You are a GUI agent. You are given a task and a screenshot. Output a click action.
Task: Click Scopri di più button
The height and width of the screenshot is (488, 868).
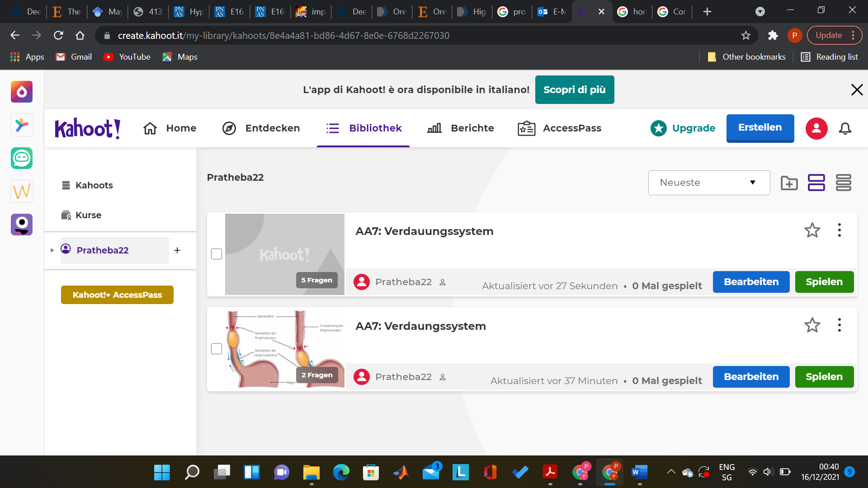point(574,89)
